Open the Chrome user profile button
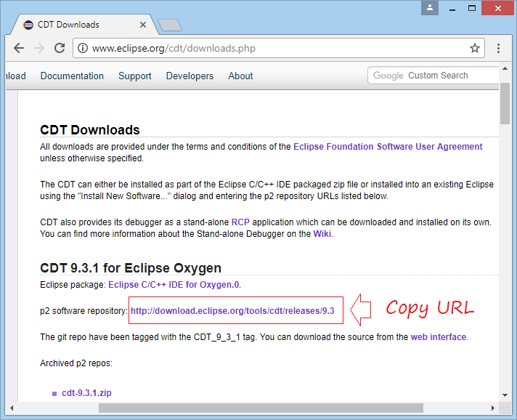 click(x=430, y=8)
